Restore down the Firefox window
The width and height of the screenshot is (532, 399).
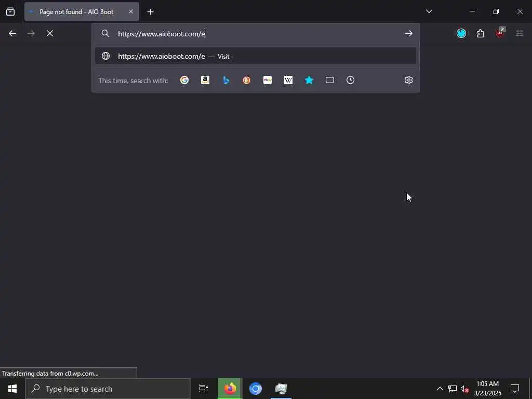pyautogui.click(x=496, y=11)
